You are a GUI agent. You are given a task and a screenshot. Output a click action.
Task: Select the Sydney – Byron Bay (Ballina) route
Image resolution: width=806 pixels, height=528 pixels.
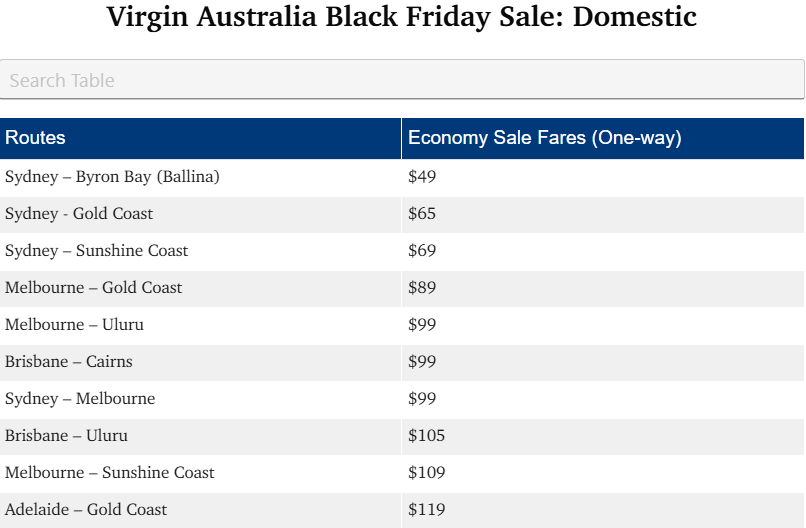coord(112,177)
